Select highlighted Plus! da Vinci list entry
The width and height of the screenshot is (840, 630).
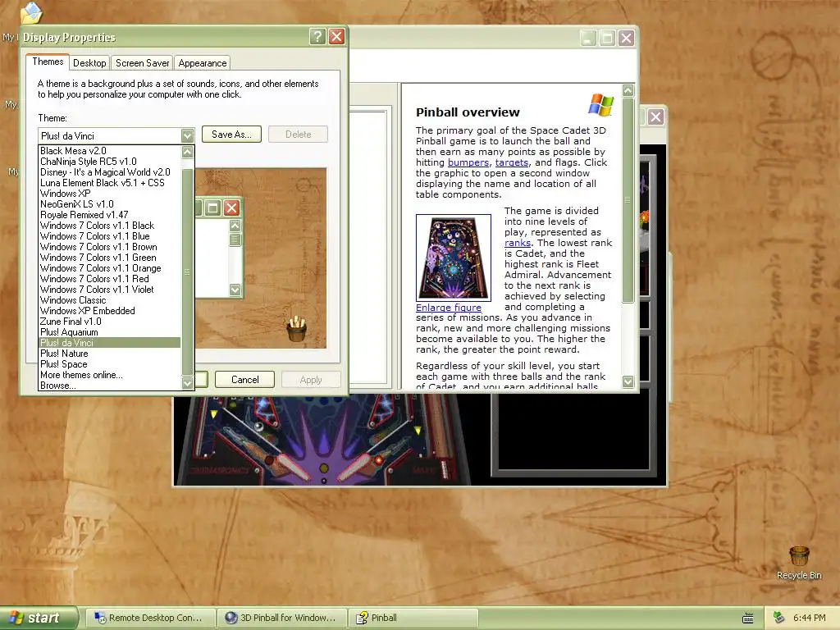(110, 343)
